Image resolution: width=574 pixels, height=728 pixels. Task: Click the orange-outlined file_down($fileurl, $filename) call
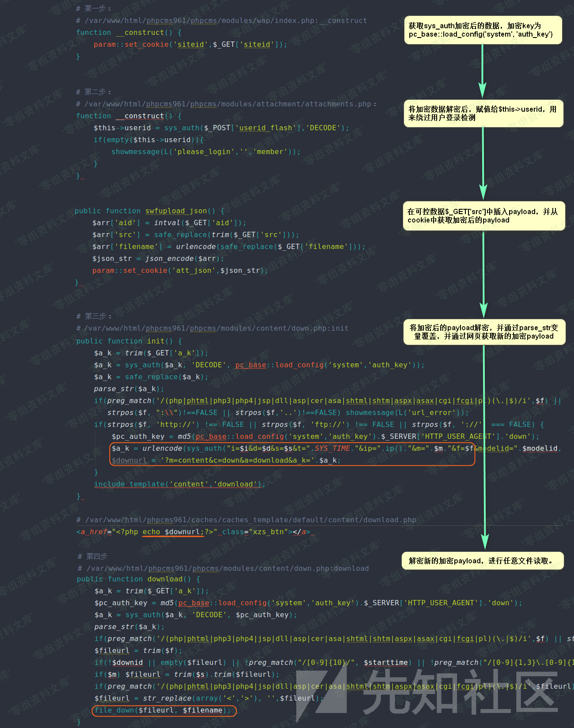164,710
